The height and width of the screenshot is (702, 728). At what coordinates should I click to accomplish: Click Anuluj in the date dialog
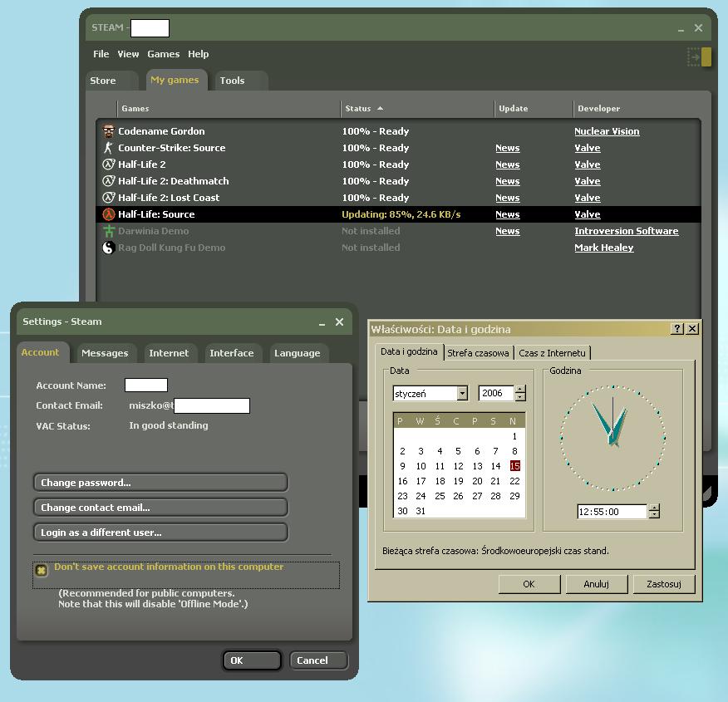[597, 584]
